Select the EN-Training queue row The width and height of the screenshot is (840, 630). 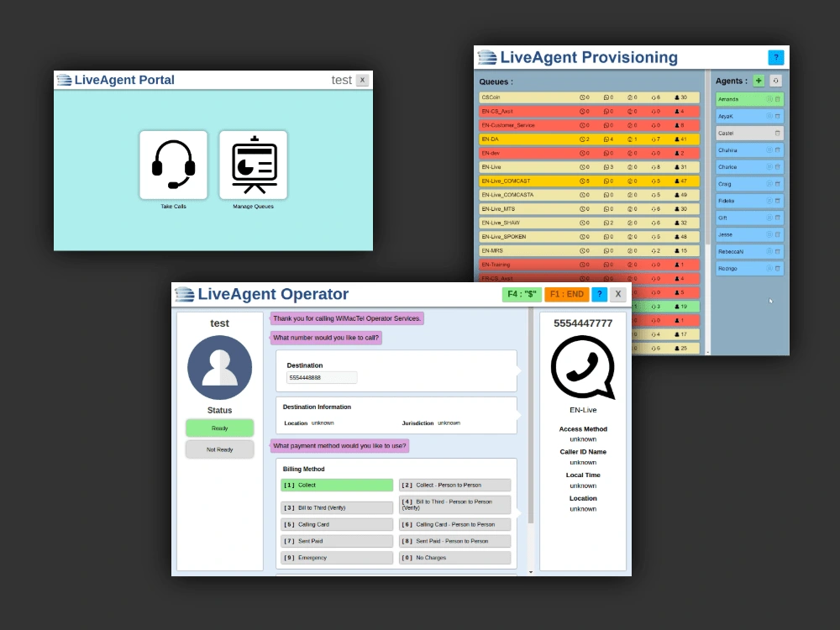[590, 265]
